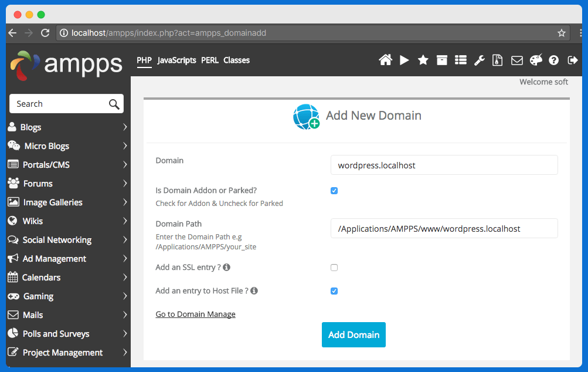Screen dimensions: 588x372
Task: Expand the Social Networking chevron
Action: point(125,239)
